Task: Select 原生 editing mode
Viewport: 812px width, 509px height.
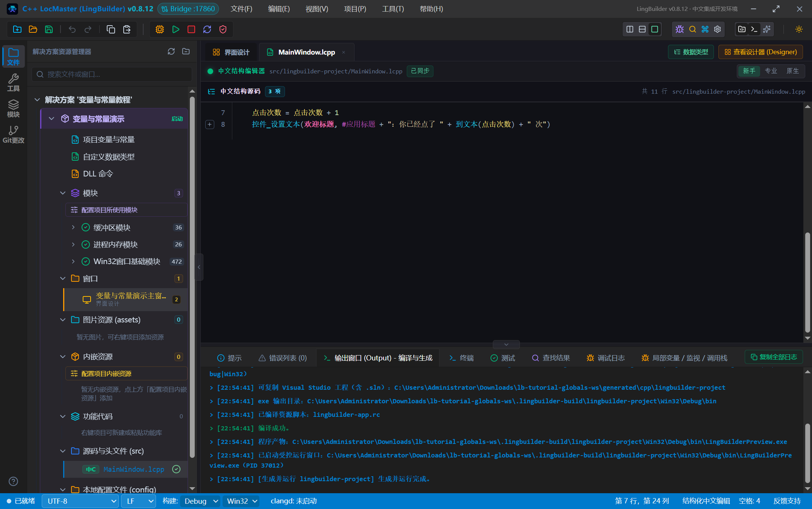Action: [x=793, y=71]
